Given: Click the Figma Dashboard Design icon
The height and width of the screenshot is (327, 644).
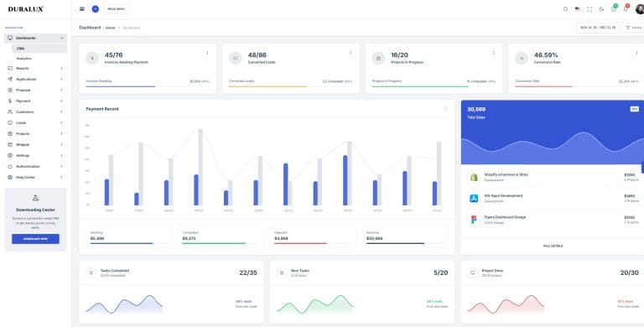Looking at the screenshot, I should click(474, 220).
